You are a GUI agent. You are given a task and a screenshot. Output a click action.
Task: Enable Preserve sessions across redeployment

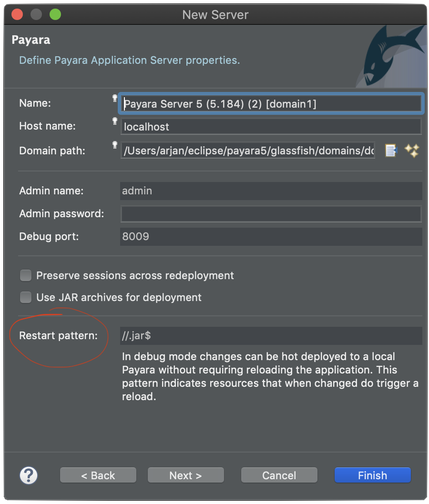(x=26, y=275)
